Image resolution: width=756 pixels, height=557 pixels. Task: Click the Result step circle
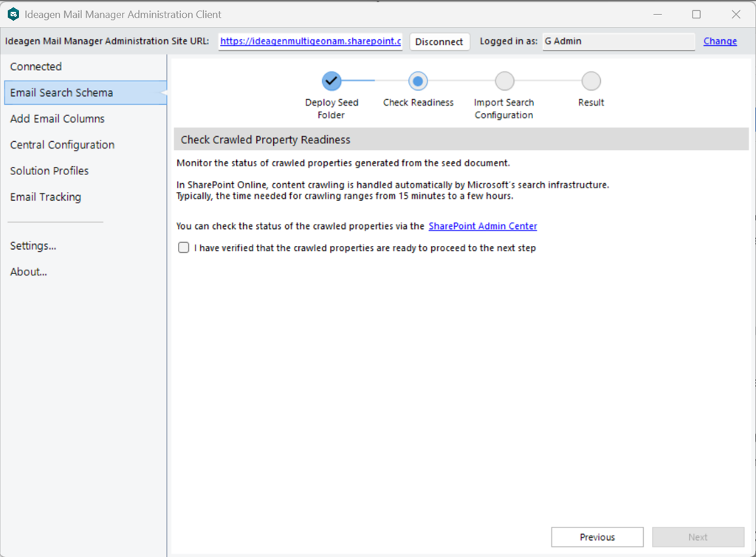click(591, 81)
